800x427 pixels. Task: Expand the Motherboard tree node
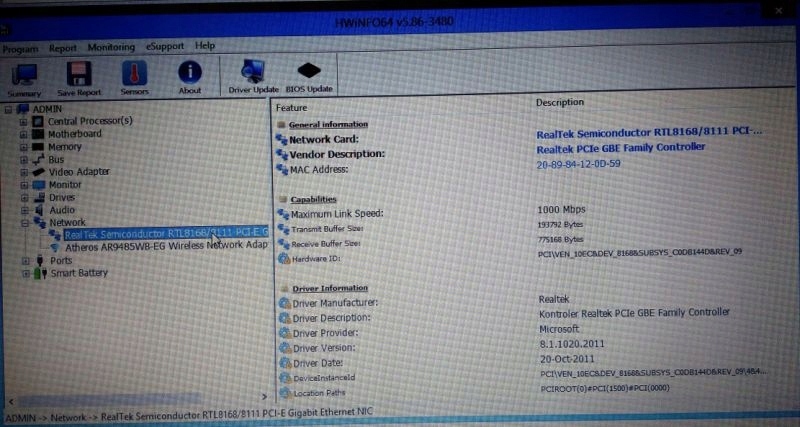23,134
